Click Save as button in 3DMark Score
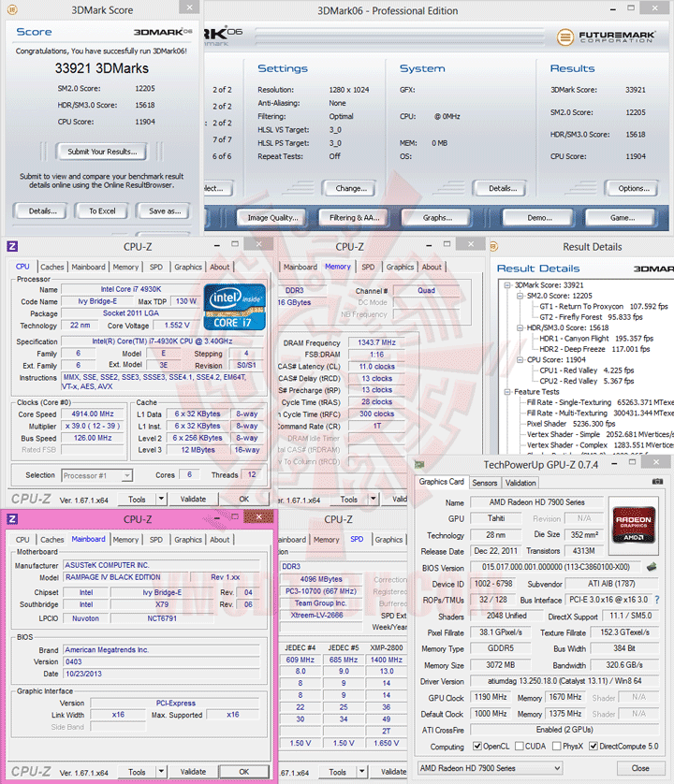Screen dimensions: 674x784 165,211
